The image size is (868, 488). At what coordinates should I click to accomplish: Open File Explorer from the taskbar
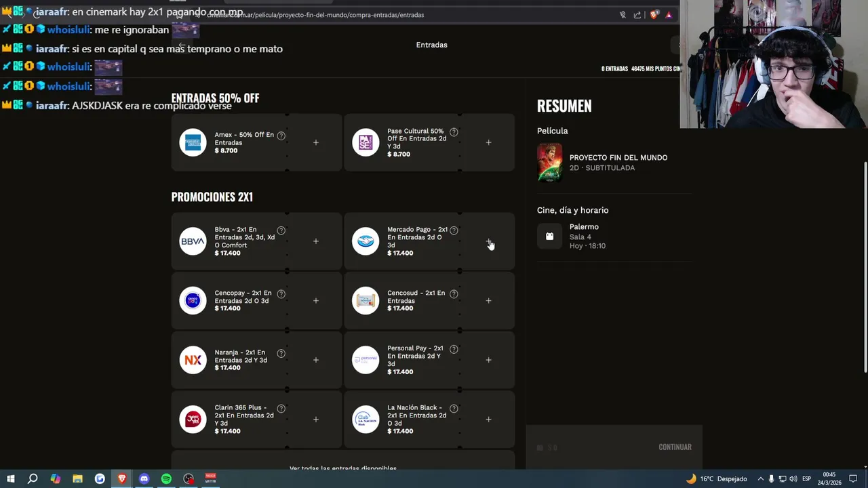pos(77,479)
